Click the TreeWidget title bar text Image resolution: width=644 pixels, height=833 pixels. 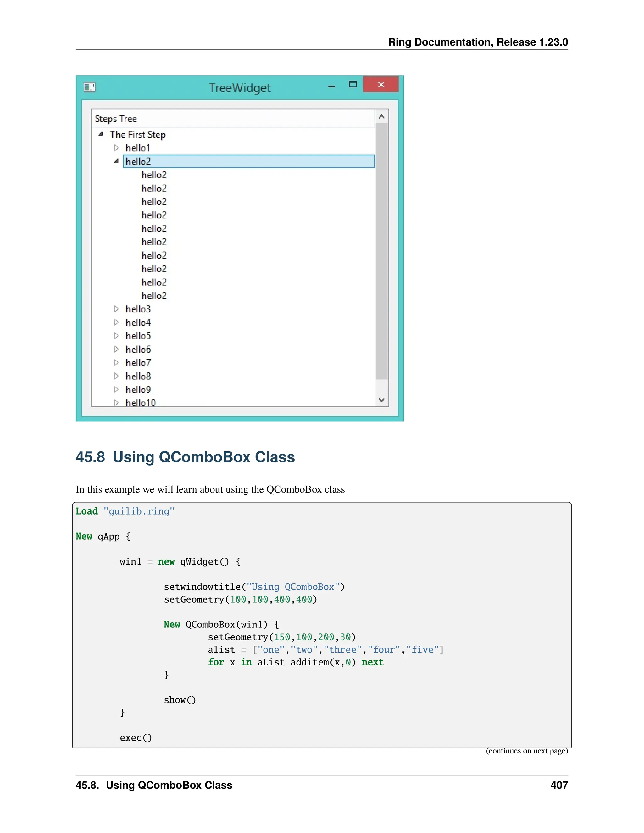click(240, 88)
